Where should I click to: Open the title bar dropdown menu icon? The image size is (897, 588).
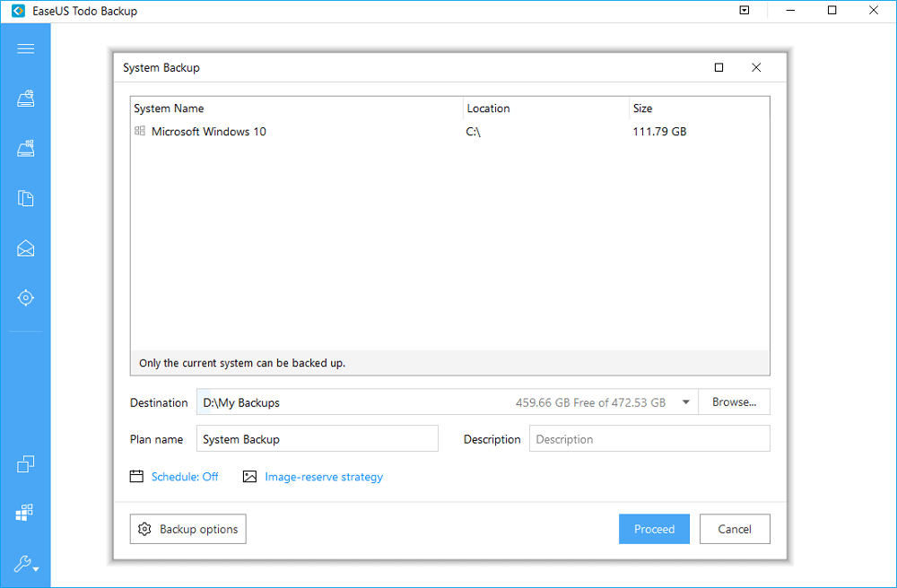coord(745,10)
